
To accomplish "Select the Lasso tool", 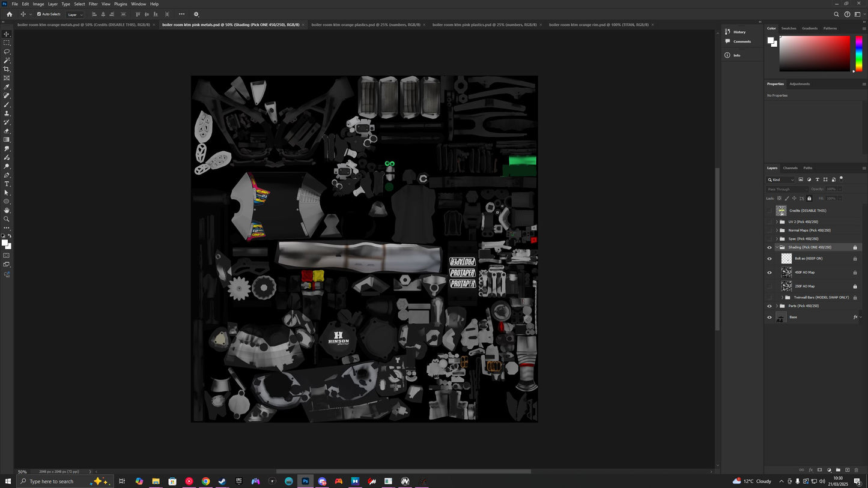I will 7,52.
